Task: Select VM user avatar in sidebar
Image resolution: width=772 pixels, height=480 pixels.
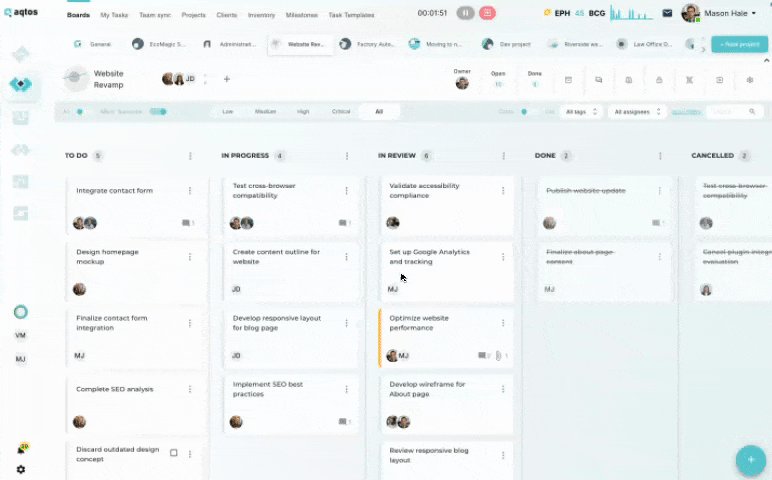Action: click(20, 335)
